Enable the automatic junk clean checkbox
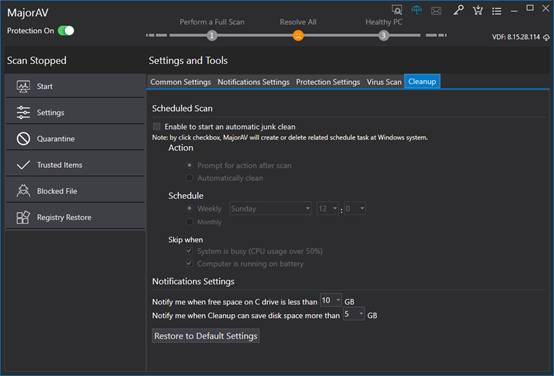 tap(157, 127)
